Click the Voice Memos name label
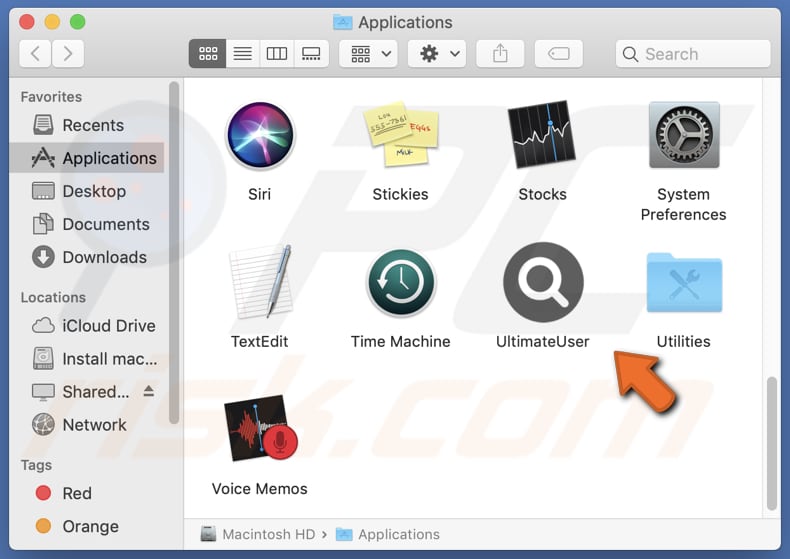 [259, 488]
